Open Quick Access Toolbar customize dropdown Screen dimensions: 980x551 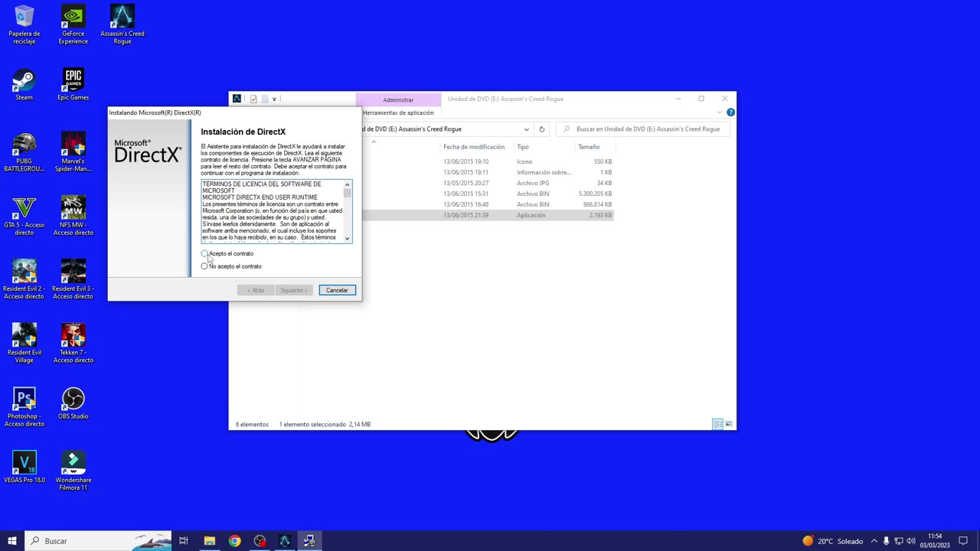[x=274, y=99]
